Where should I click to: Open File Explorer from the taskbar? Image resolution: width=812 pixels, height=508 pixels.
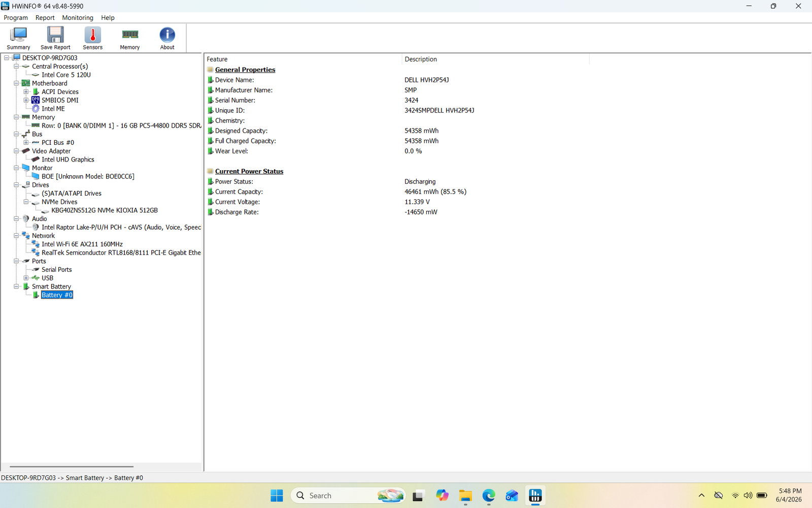click(465, 495)
